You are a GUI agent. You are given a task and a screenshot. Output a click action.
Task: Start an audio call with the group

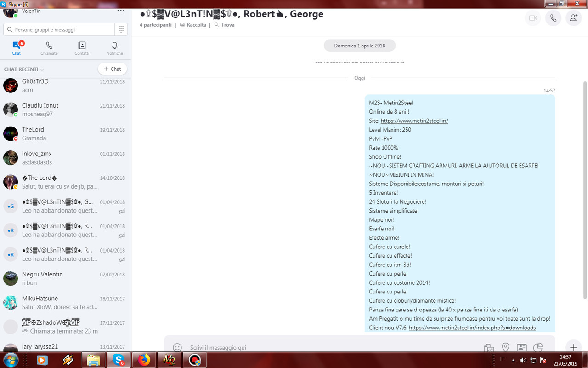click(553, 18)
